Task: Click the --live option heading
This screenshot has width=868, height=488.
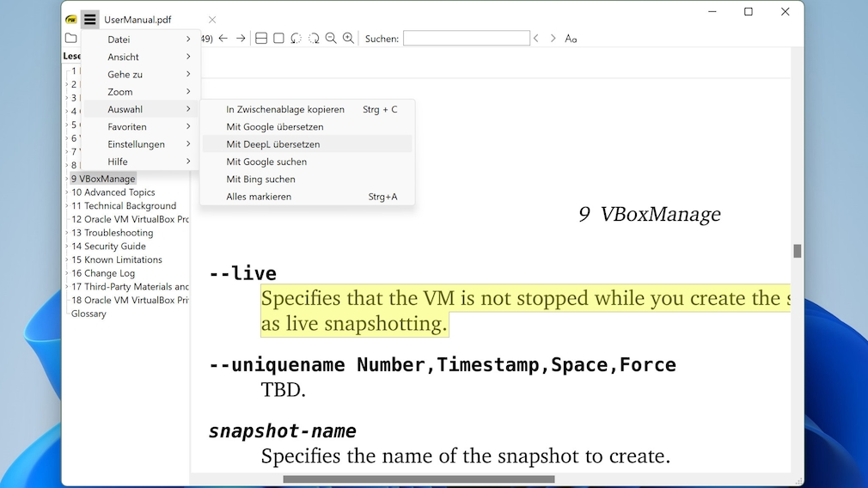Action: click(x=242, y=273)
